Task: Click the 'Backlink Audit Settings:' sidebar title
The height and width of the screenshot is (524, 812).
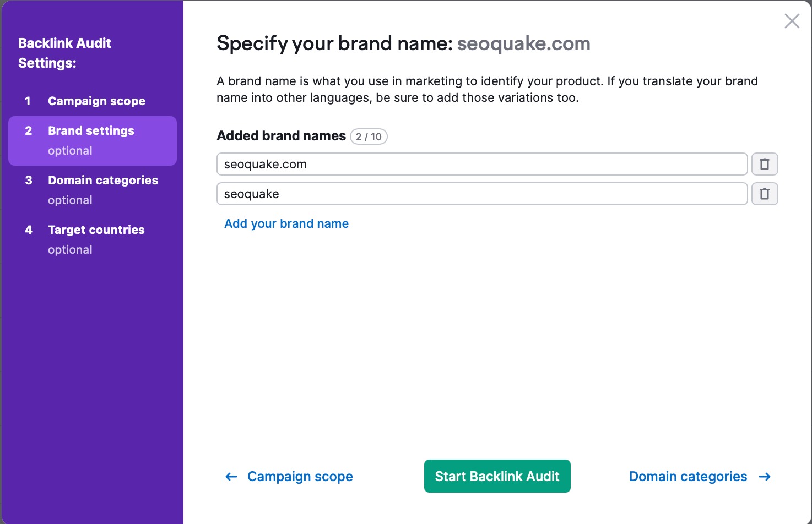Action: (64, 53)
